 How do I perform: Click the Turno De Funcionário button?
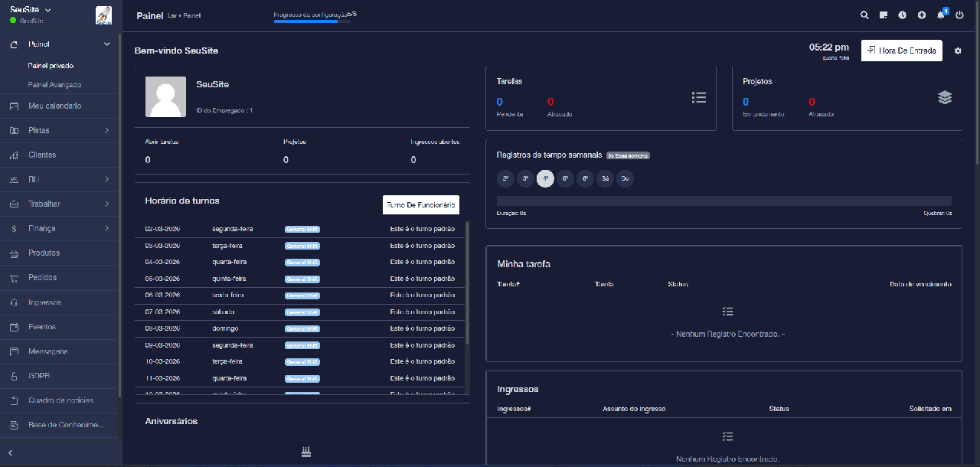point(420,205)
